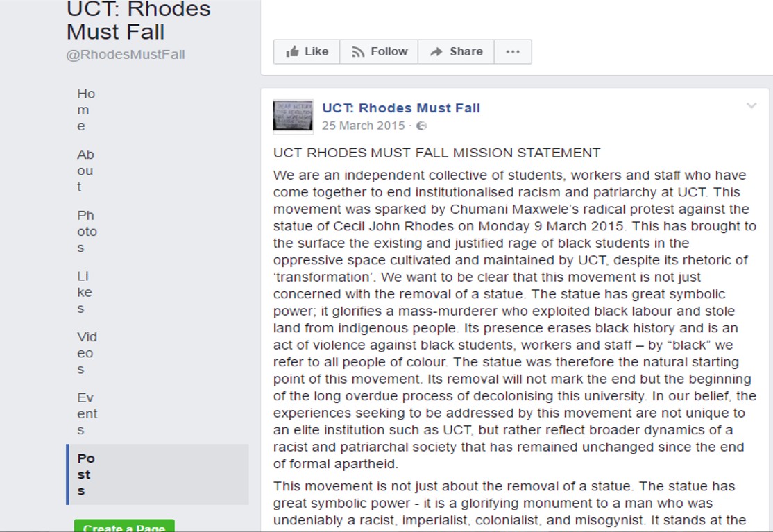Click the thumbs-up Like button
The height and width of the screenshot is (532, 773).
pos(307,52)
